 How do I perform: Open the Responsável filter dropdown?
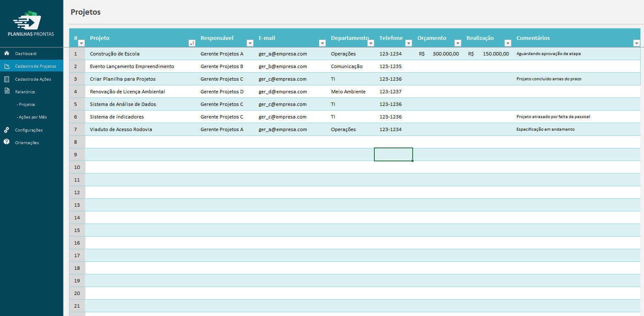click(x=250, y=43)
